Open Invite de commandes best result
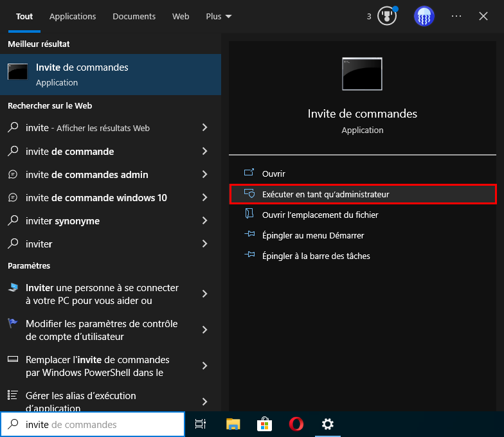The width and height of the screenshot is (504, 437). coord(111,75)
